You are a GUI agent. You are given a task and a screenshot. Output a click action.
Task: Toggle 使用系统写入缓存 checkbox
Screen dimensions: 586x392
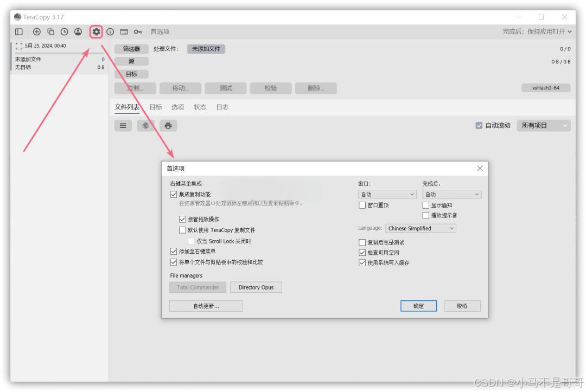point(362,263)
